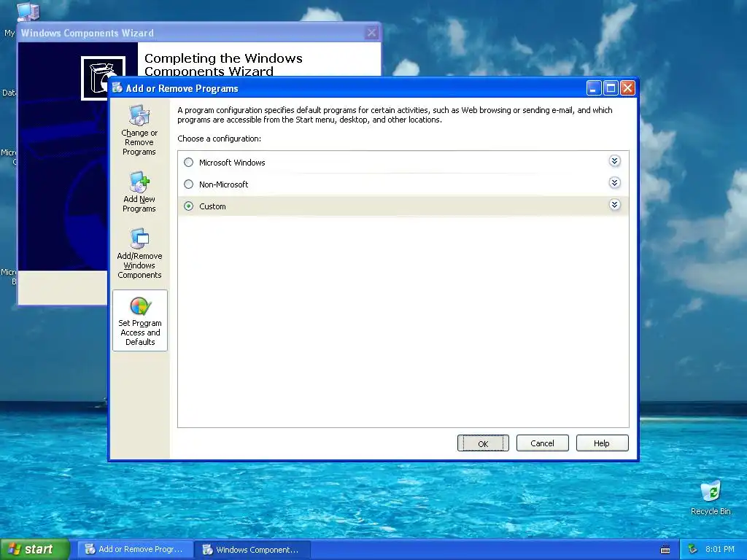
Task: Close the Windows Components Wizard window
Action: [x=371, y=33]
